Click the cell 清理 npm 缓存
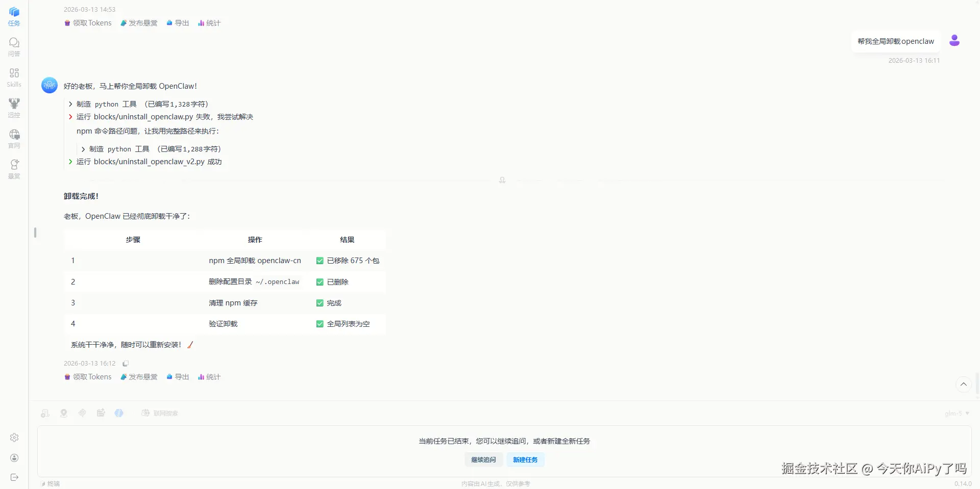980x489 pixels. click(255, 303)
